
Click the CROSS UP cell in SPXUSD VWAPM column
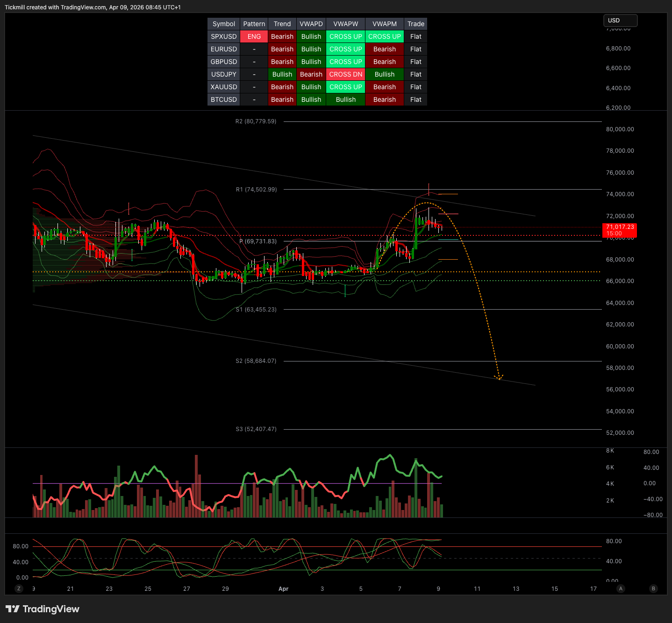click(x=384, y=36)
